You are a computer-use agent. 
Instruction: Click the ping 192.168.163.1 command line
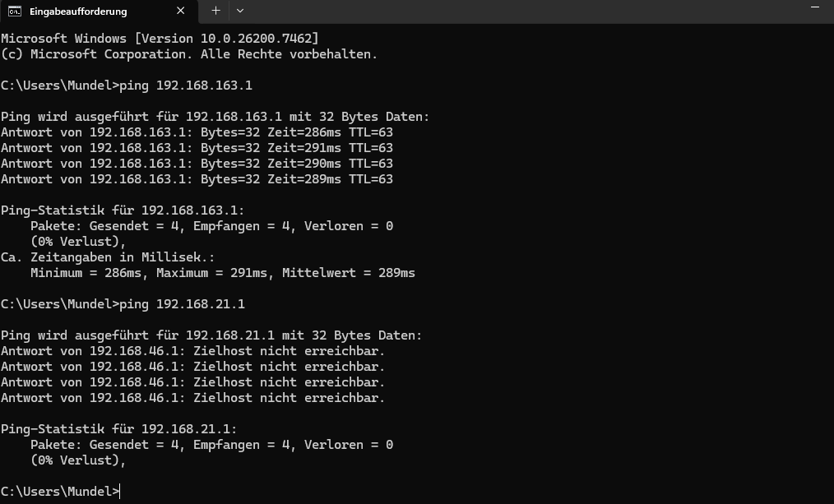(127, 86)
